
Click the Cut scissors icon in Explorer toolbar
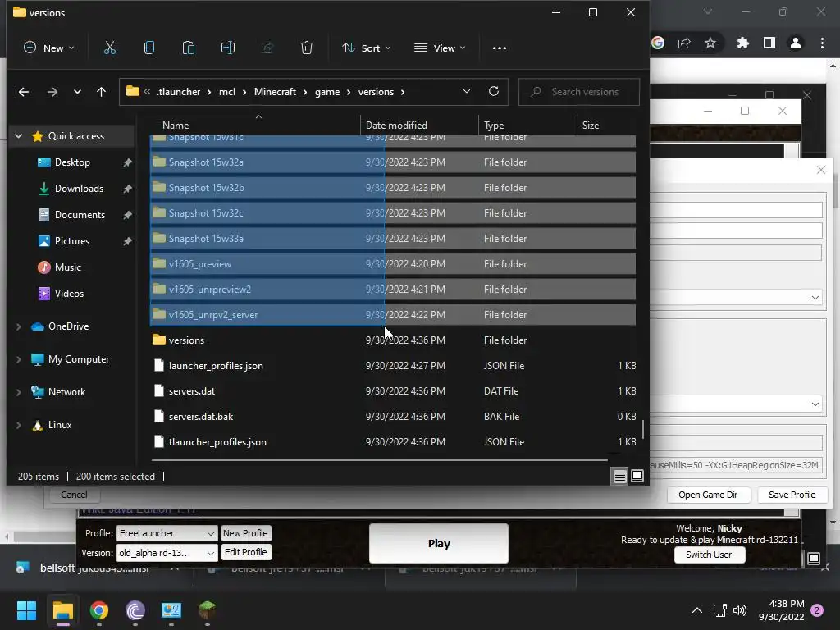[110, 48]
